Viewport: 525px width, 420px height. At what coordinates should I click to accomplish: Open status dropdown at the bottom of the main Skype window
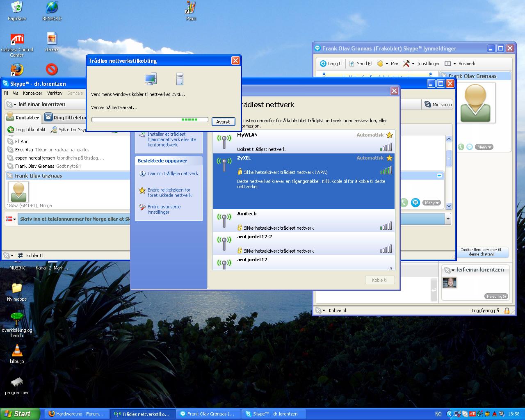[8, 256]
